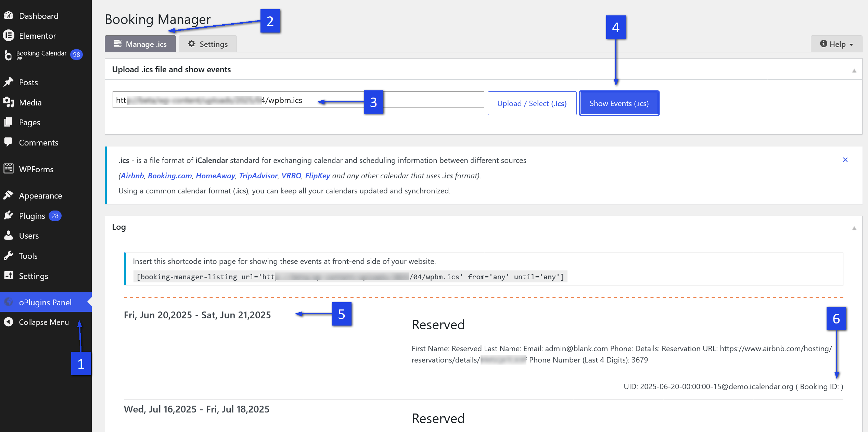The image size is (868, 432).
Task: Open the Tools menu
Action: (46, 256)
